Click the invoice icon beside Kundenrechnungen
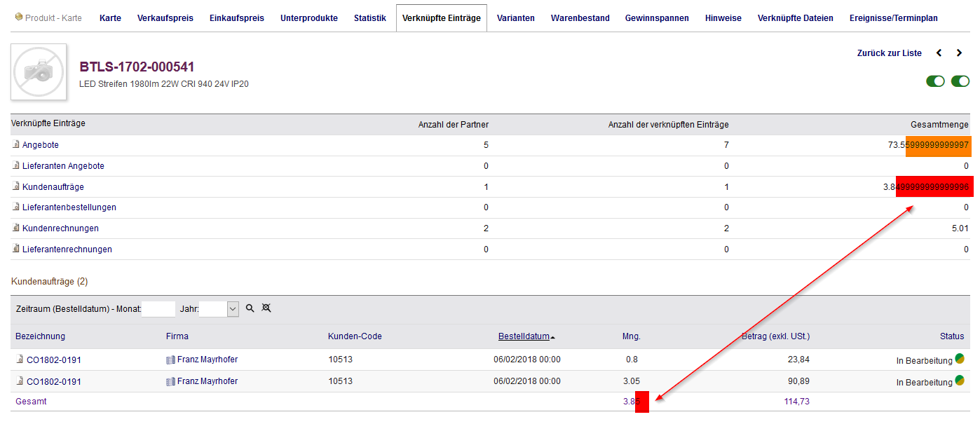The width and height of the screenshot is (980, 424). tap(16, 228)
